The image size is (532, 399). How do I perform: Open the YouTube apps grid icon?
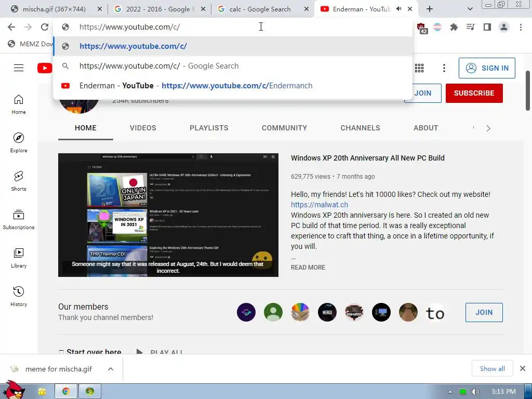[x=419, y=68]
